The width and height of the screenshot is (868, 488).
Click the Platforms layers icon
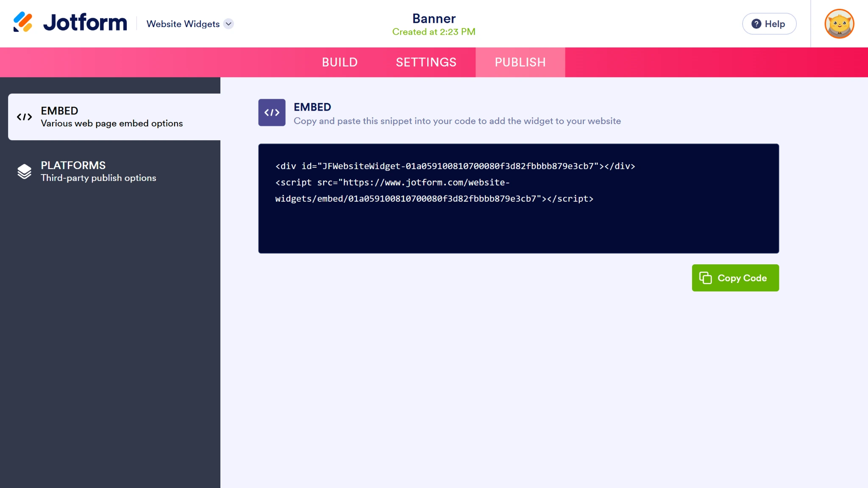coord(24,172)
